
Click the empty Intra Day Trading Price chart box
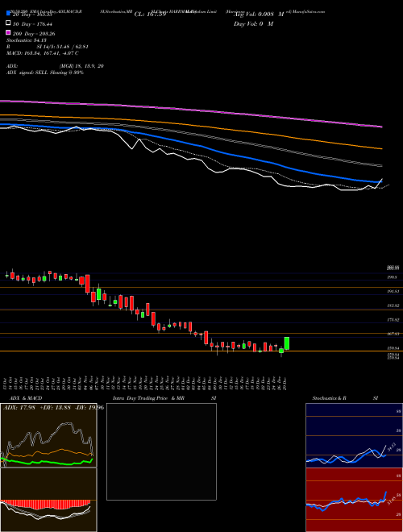coord(161,451)
